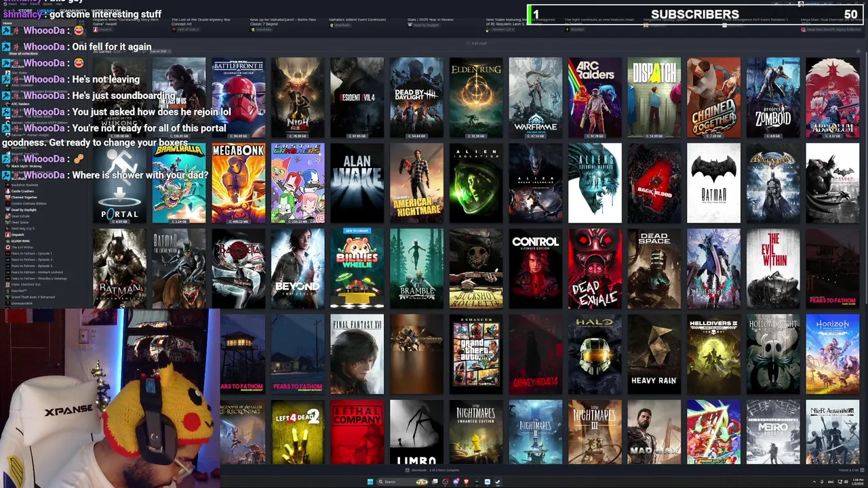Open ARC Raiders game cover
This screenshot has height=488, width=868.
pyautogui.click(x=595, y=98)
